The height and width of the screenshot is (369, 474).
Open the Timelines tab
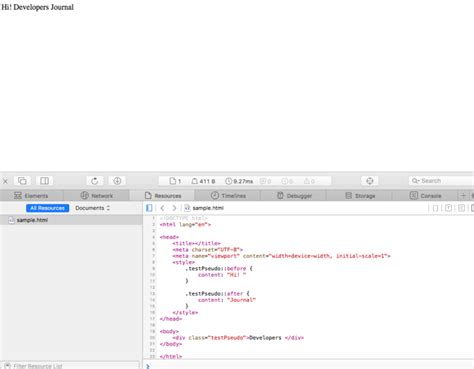(228, 196)
